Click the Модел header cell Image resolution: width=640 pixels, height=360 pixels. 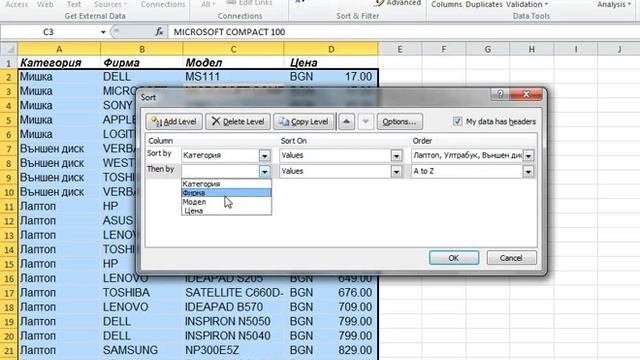pyautogui.click(x=233, y=62)
